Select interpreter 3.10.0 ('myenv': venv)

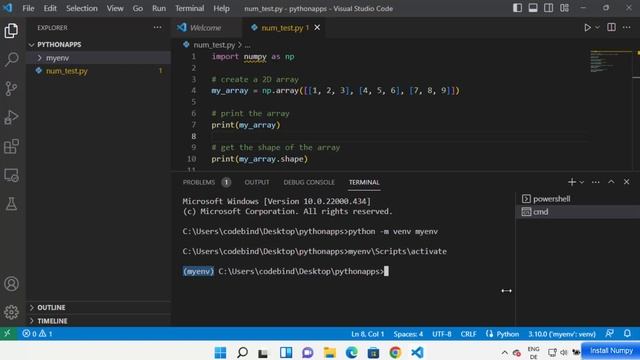click(x=562, y=334)
